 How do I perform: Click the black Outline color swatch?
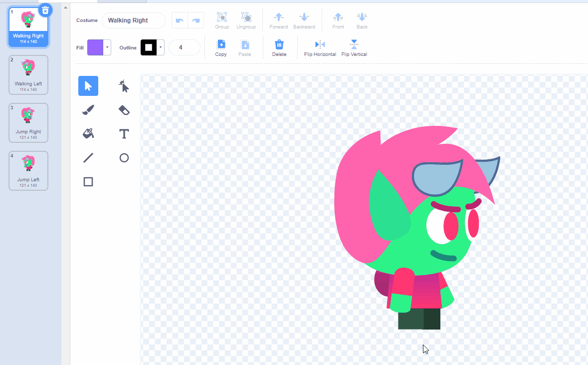point(148,48)
